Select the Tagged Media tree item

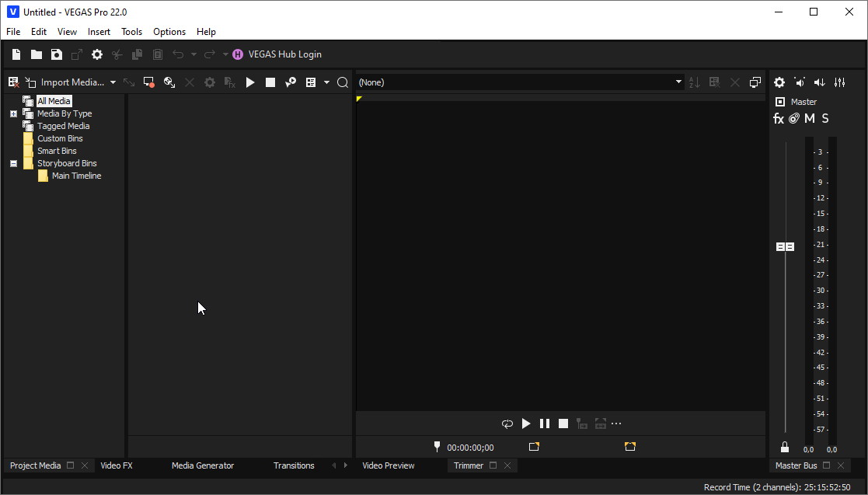63,126
